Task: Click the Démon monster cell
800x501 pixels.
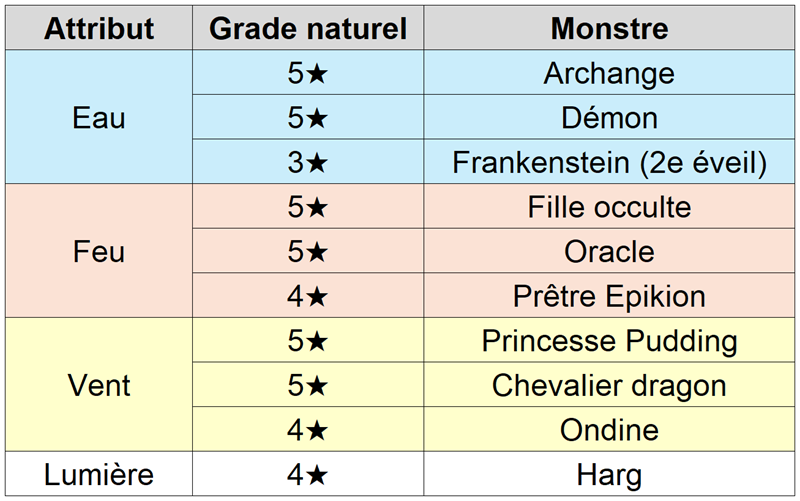Action: click(609, 118)
